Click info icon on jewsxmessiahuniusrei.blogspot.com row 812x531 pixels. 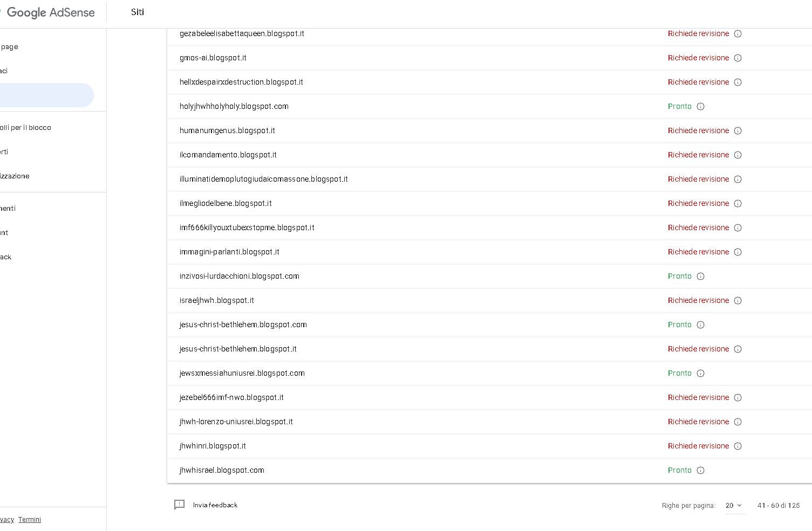700,373
